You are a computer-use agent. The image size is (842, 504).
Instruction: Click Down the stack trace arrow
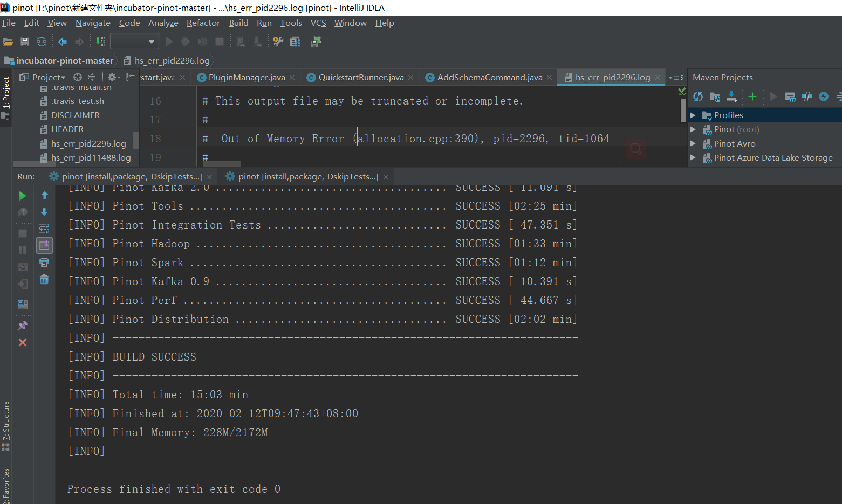(x=44, y=212)
